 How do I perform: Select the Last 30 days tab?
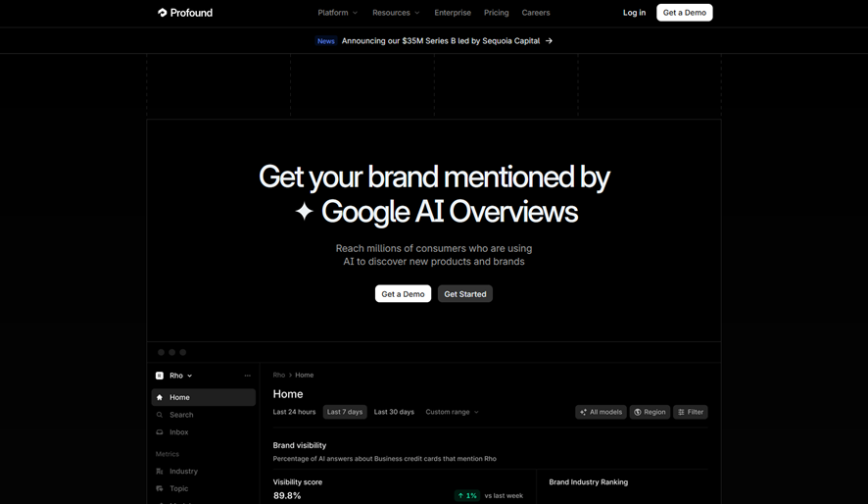point(394,412)
